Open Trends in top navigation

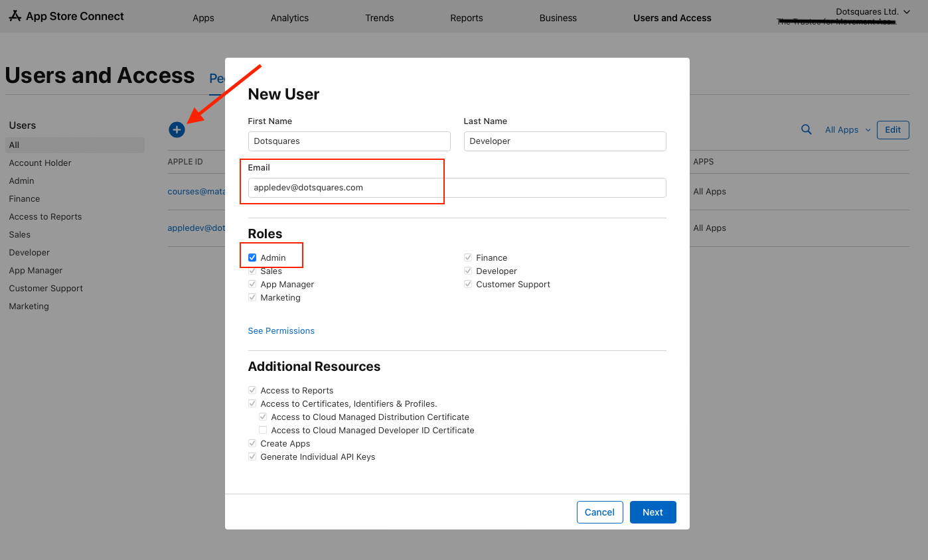(380, 18)
